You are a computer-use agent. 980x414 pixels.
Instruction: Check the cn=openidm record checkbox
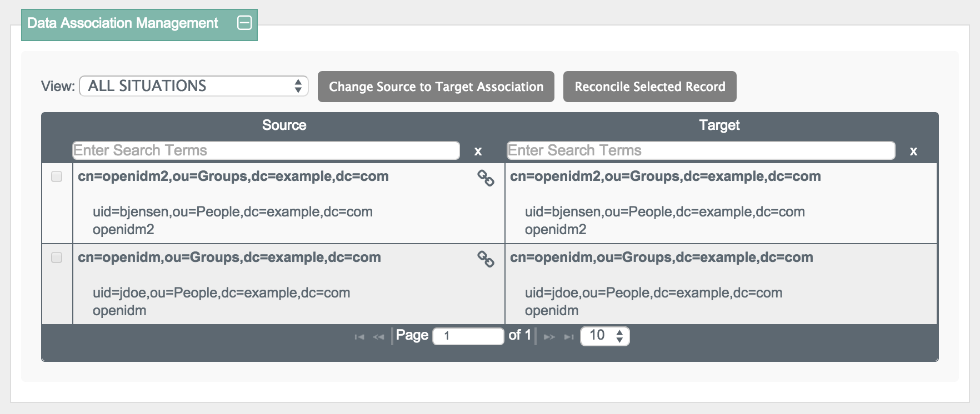pyautogui.click(x=57, y=258)
